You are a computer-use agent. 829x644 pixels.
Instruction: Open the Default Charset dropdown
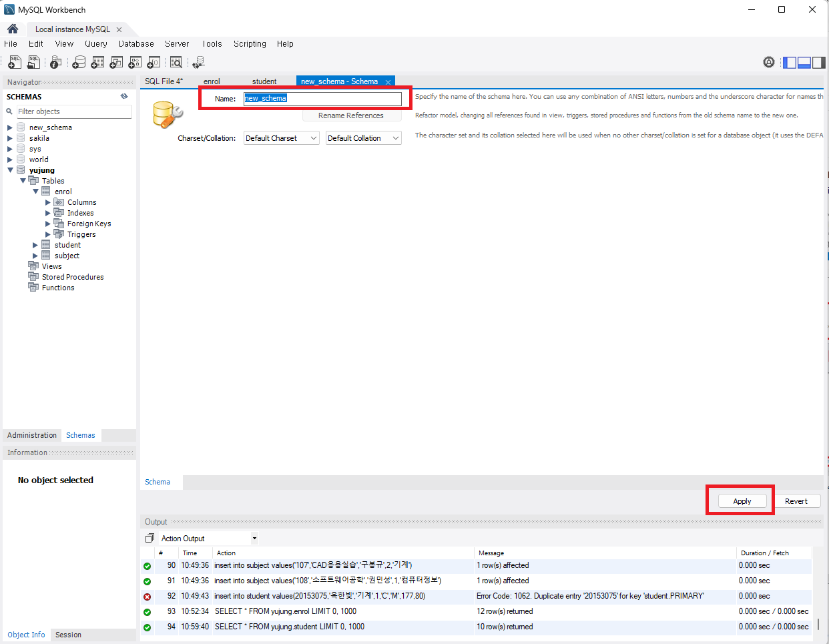[282, 138]
